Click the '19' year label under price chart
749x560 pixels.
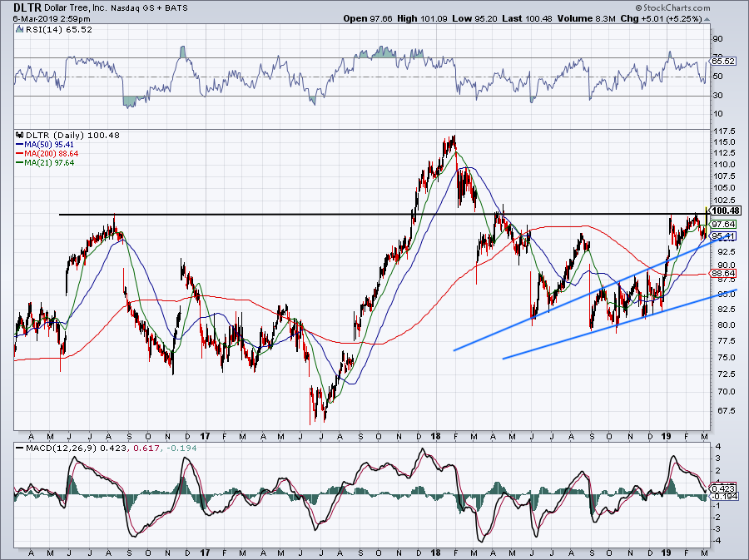pyautogui.click(x=667, y=436)
